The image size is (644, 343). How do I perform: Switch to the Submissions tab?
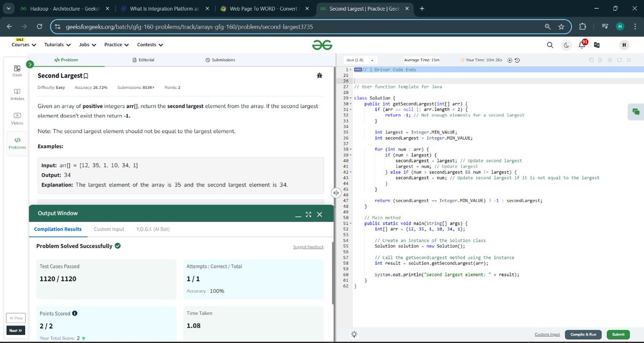click(x=220, y=60)
